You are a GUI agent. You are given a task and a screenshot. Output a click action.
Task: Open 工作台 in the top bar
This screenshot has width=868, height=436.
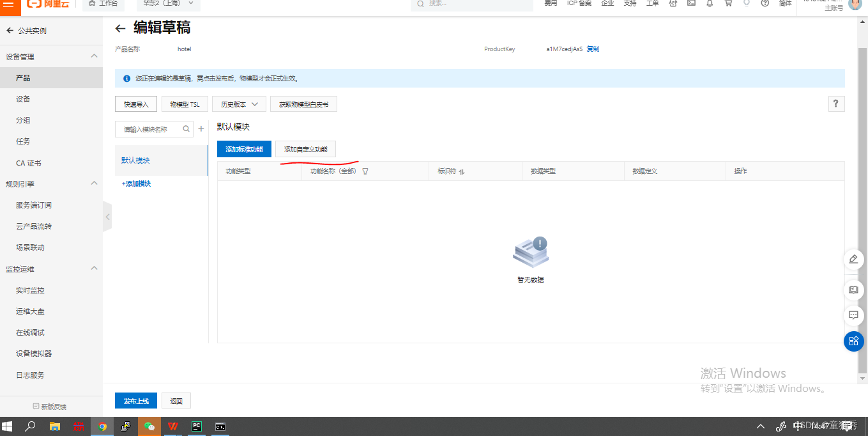pyautogui.click(x=103, y=4)
